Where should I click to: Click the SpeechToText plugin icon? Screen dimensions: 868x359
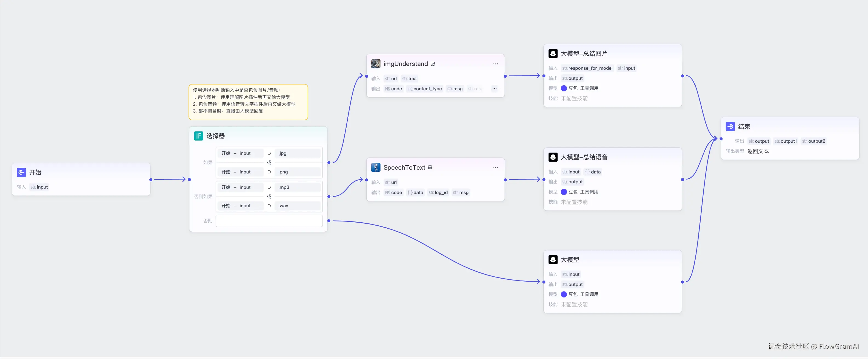pos(376,168)
